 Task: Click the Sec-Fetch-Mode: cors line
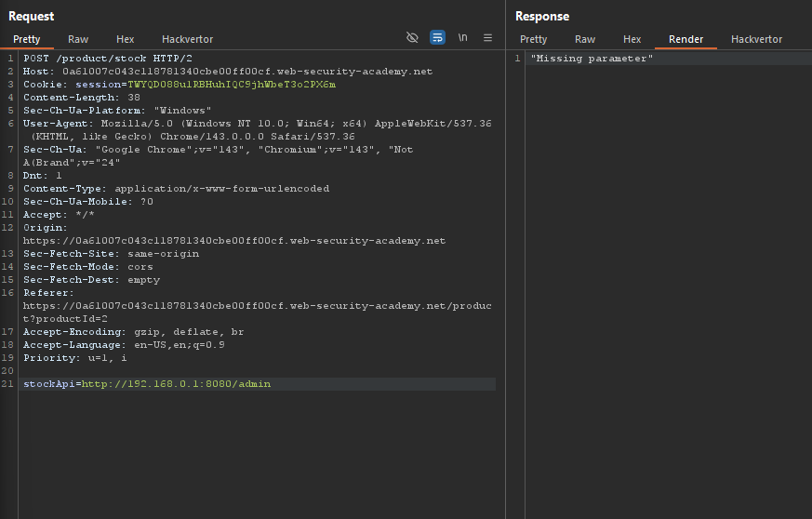[x=88, y=267]
